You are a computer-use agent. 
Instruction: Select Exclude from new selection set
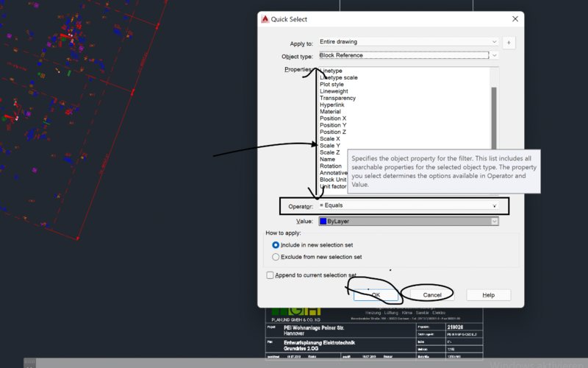276,257
